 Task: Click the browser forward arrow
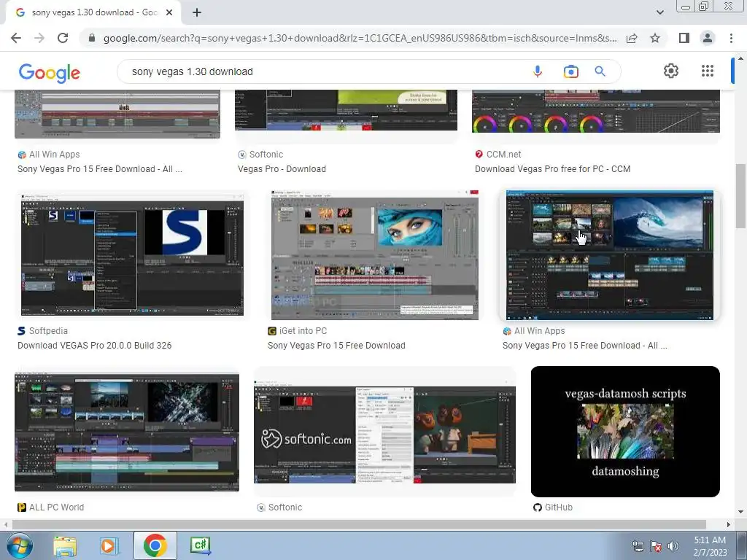39,38
